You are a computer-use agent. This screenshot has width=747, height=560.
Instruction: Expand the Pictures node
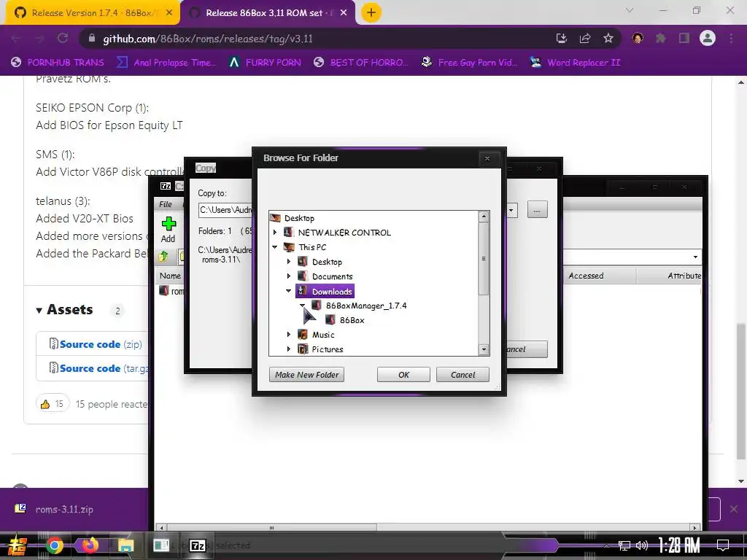coord(289,349)
